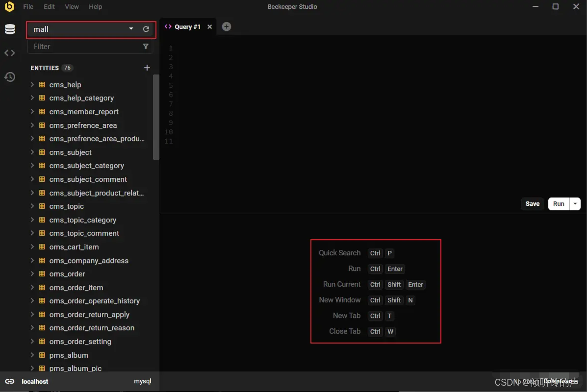The width and height of the screenshot is (587, 392).
Task: Open a new query tab with plus
Action: pyautogui.click(x=226, y=26)
